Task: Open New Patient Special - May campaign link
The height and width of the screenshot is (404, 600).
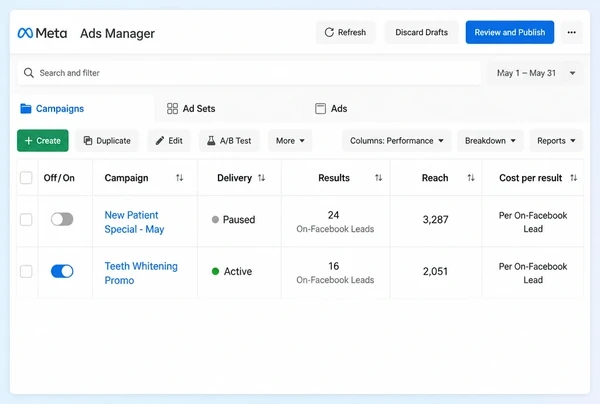Action: pos(134,222)
